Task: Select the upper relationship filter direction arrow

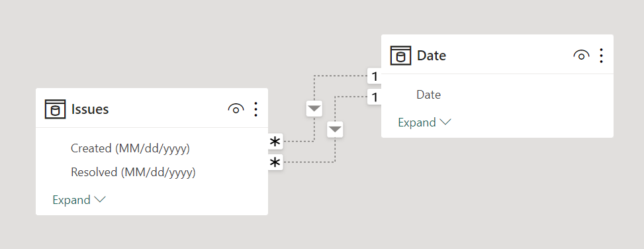Action: pos(314,109)
